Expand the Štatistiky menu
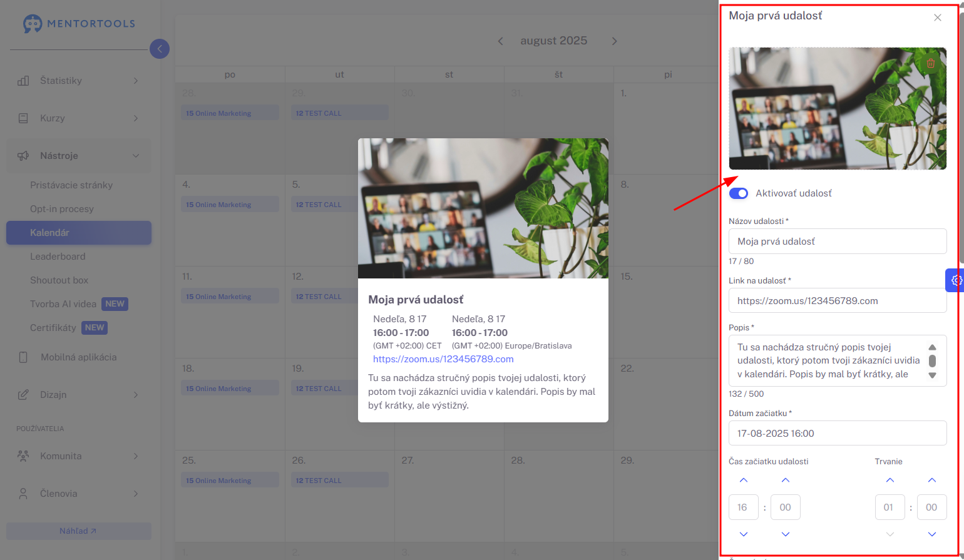964x560 pixels. pyautogui.click(x=79, y=81)
